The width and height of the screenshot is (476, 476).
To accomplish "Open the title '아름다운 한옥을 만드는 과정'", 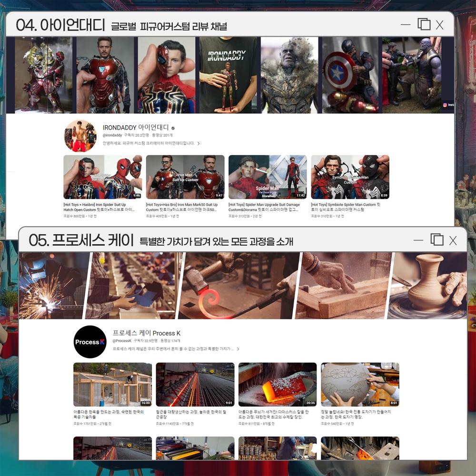I will [x=109, y=415].
